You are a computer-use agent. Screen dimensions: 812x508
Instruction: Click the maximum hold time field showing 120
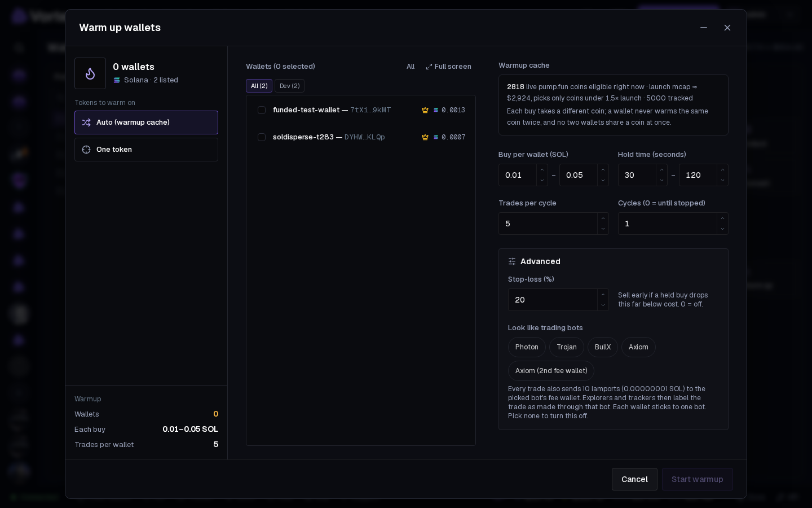click(x=698, y=175)
